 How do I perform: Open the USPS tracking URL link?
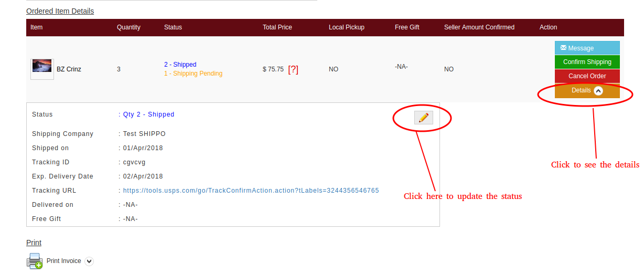pos(251,191)
